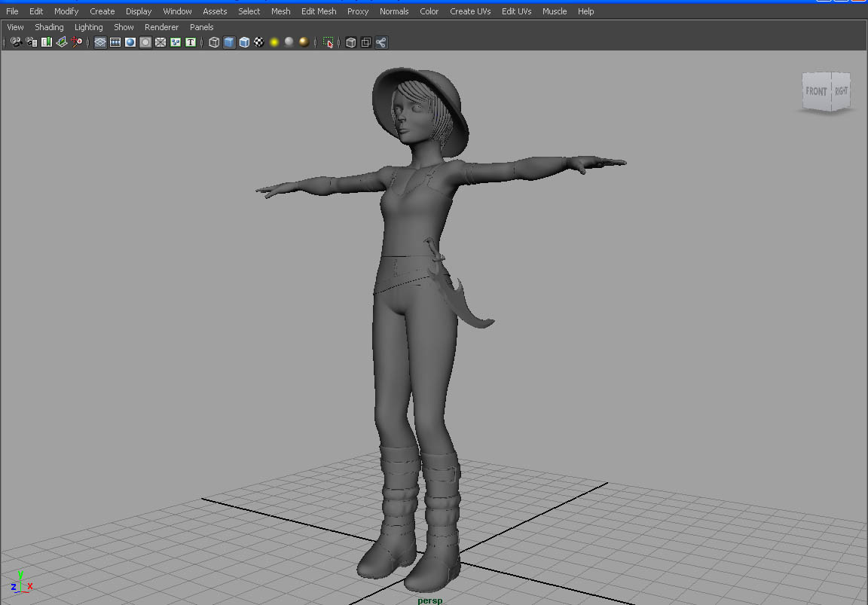
Task: Enable Use All Lights yellow sphere icon
Action: (x=274, y=43)
